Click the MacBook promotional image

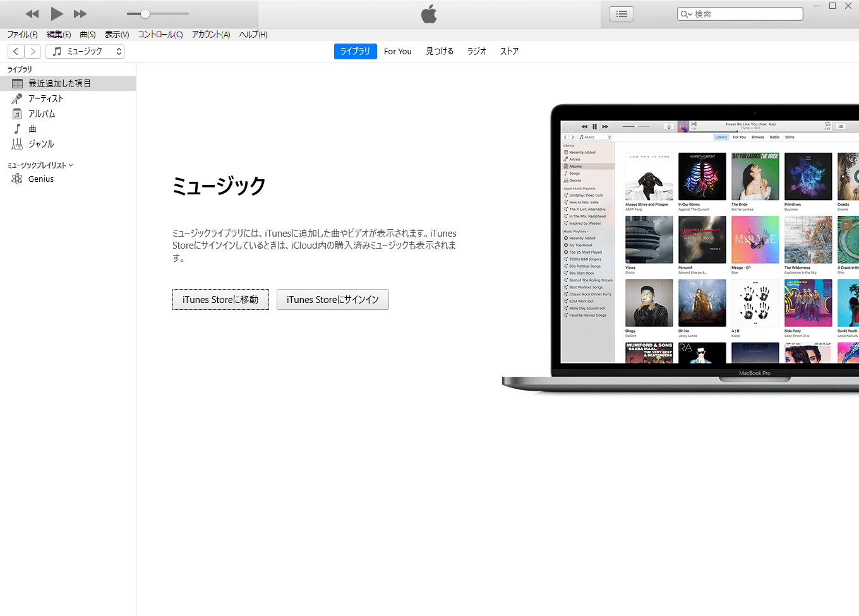(x=680, y=249)
